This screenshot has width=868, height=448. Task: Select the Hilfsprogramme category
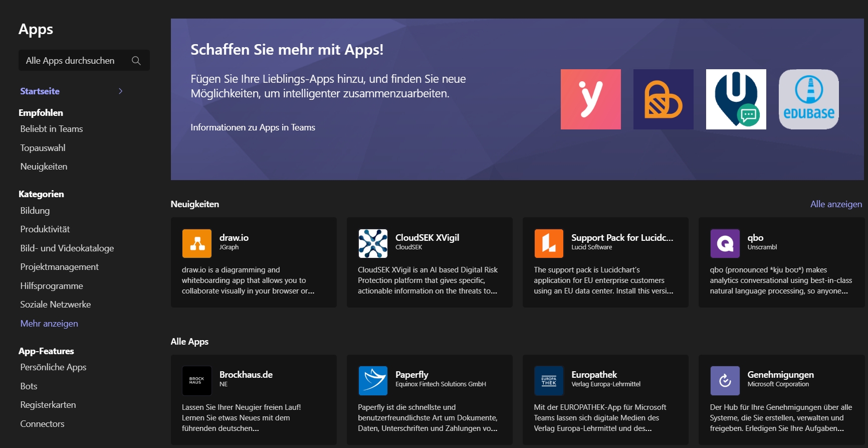coord(52,286)
